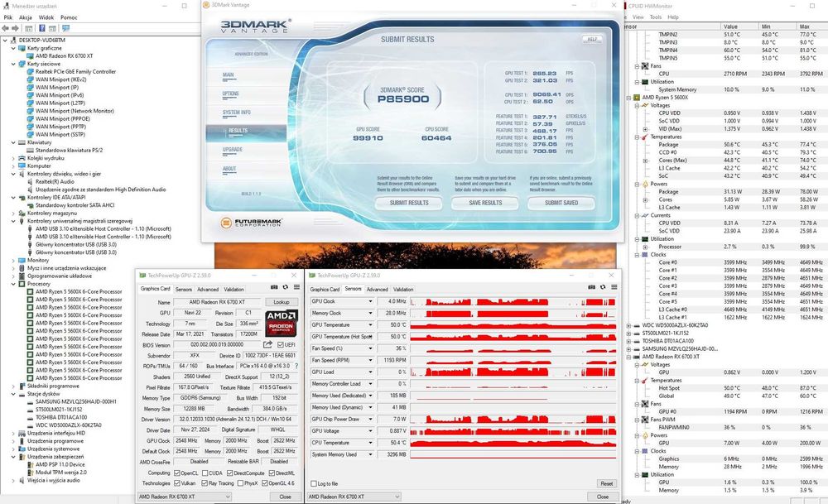Click the refresh icon in GPU-Z Sensors window
This screenshot has width=828, height=504.
pyautogui.click(x=603, y=287)
